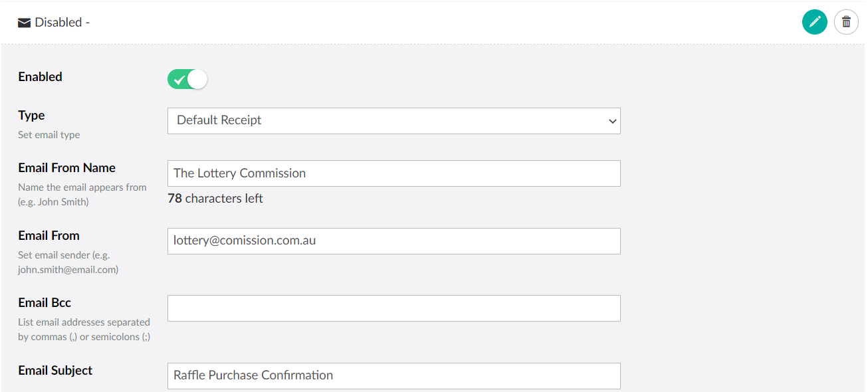
Task: Select the Email Subject text box
Action: [x=393, y=375]
